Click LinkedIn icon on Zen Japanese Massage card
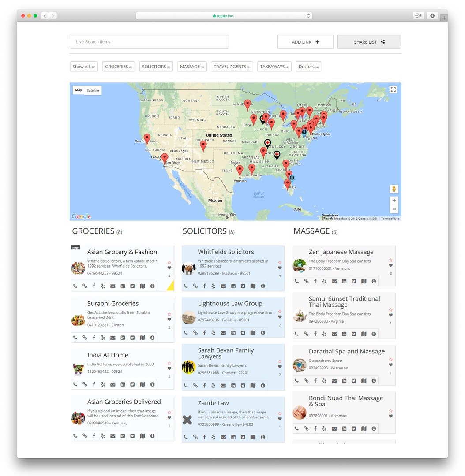Image resolution: width=465 pixels, height=476 pixels. click(344, 281)
